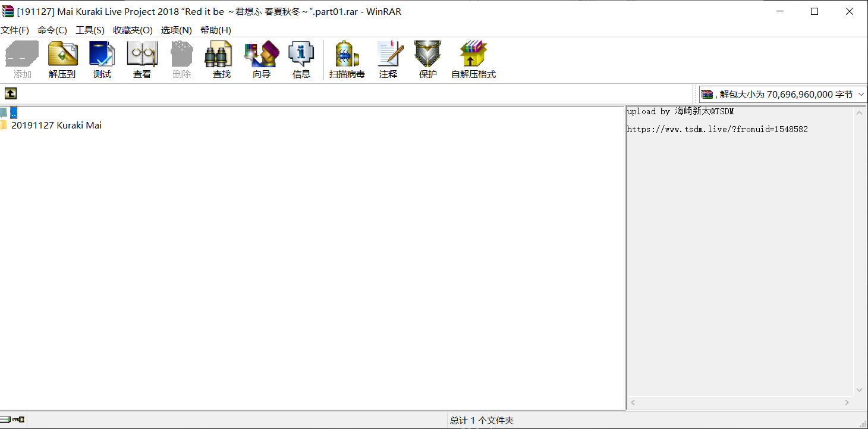The image size is (868, 429).
Task: Launch the Wizard (向导) tool
Action: coord(261,60)
